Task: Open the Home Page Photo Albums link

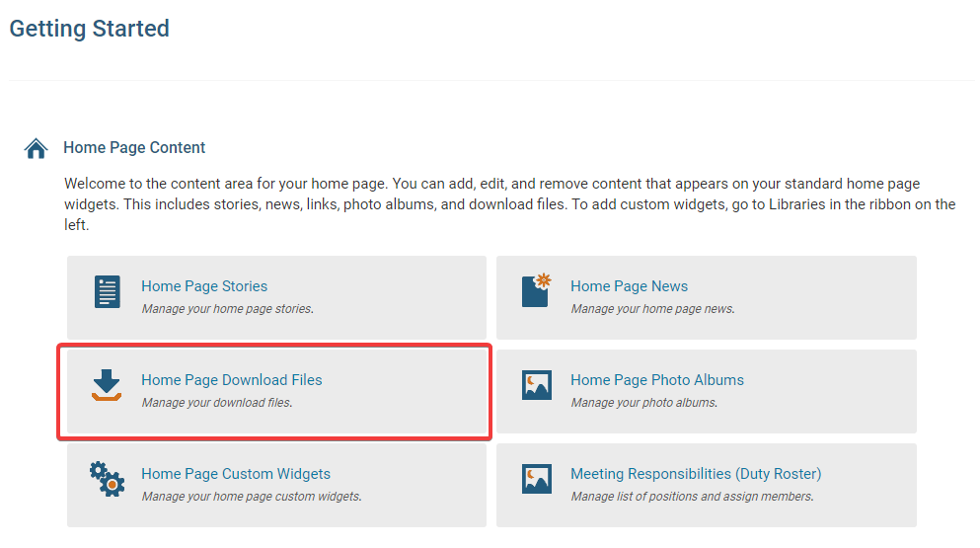Action: (656, 380)
